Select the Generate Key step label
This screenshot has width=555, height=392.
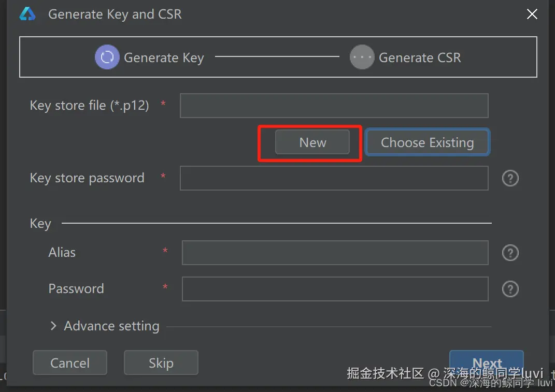(164, 57)
